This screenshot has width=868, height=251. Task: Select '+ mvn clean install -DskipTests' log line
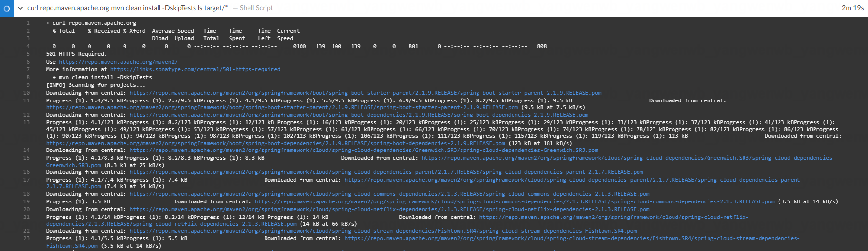click(x=102, y=77)
